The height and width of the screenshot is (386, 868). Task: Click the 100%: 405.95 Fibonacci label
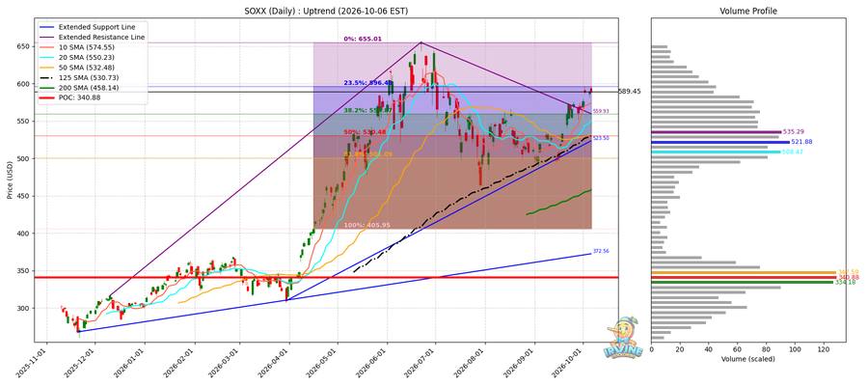[367, 225]
